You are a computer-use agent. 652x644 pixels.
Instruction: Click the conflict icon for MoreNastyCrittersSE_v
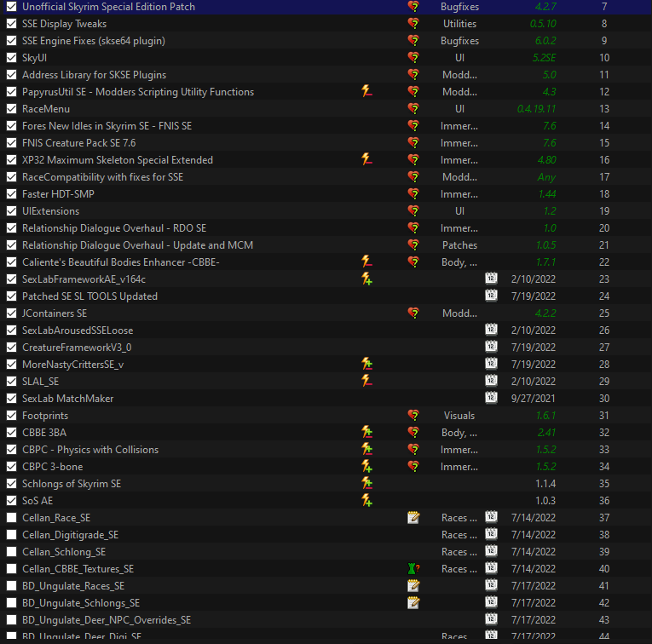point(366,364)
